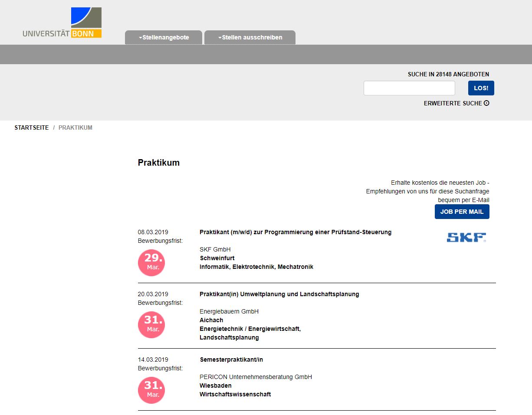The width and height of the screenshot is (532, 415).
Task: Open the Startseite breadcrumb link
Action: click(31, 127)
